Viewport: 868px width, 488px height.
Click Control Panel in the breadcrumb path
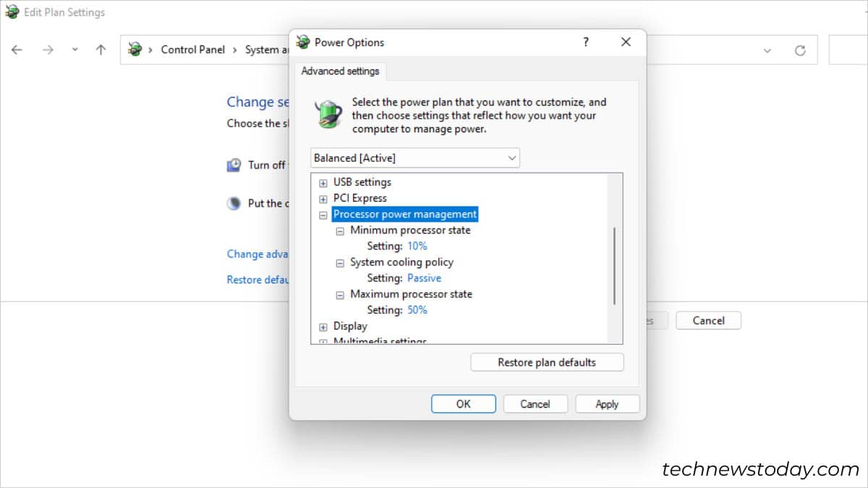pyautogui.click(x=192, y=49)
